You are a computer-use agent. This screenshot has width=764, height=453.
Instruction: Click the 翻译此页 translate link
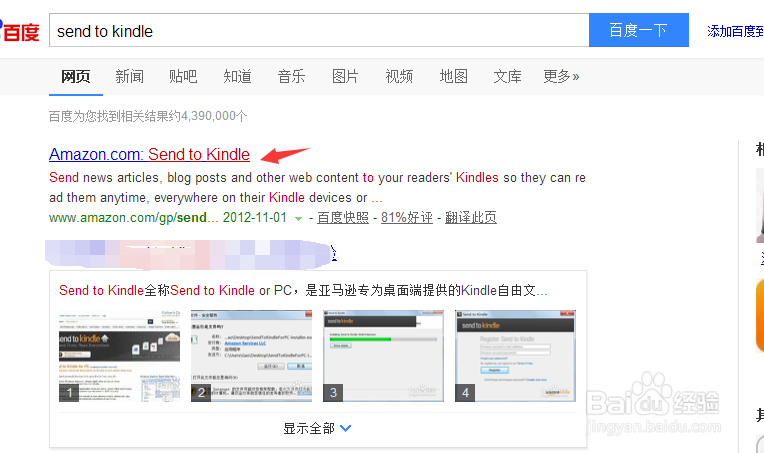point(471,217)
